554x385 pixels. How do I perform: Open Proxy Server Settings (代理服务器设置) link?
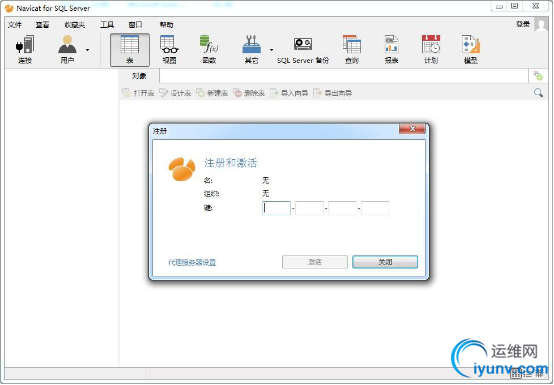tap(192, 262)
